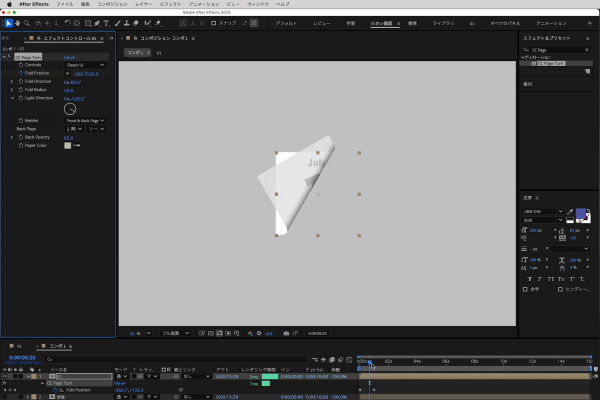600x400 pixels.
Task: Open the ウィンドウ menu
Action: click(258, 4)
